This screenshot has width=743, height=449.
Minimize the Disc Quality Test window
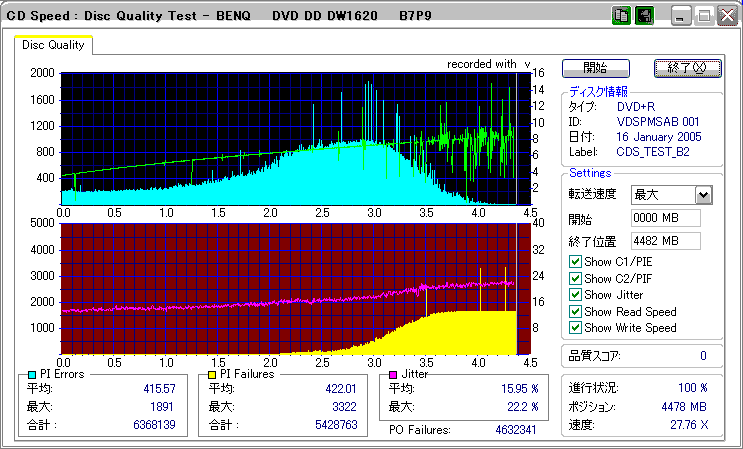(681, 16)
